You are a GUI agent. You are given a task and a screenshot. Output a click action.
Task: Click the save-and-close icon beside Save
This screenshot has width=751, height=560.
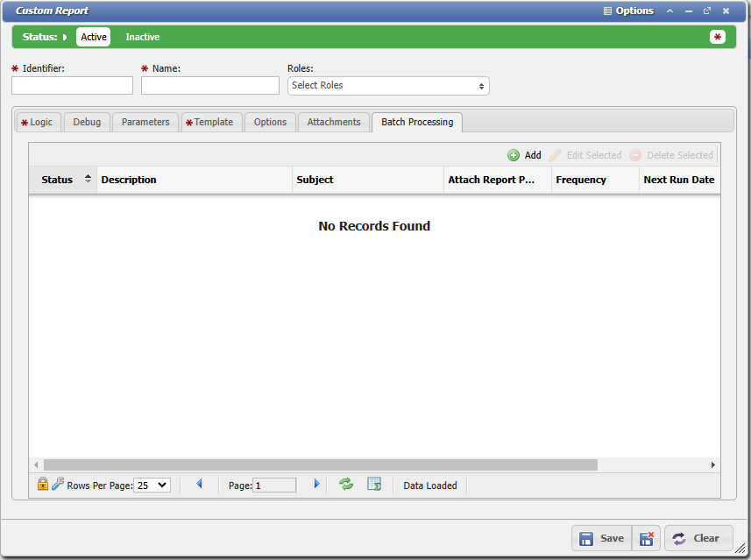(x=646, y=538)
